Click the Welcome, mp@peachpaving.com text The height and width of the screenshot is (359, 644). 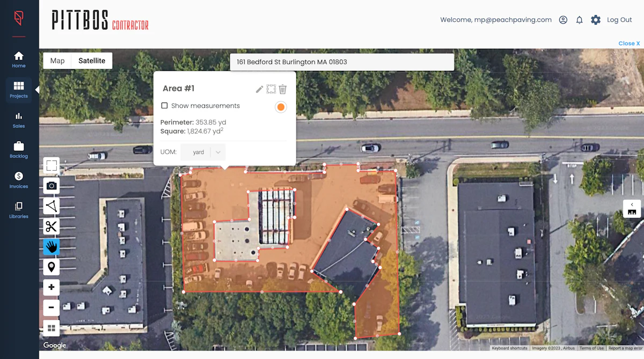[x=496, y=20]
